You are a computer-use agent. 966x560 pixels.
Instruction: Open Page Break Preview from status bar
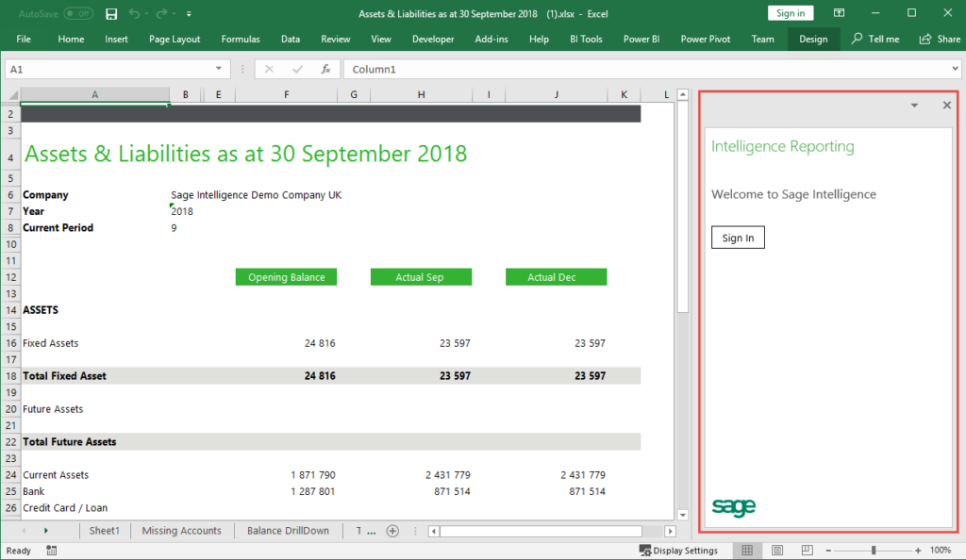(806, 550)
